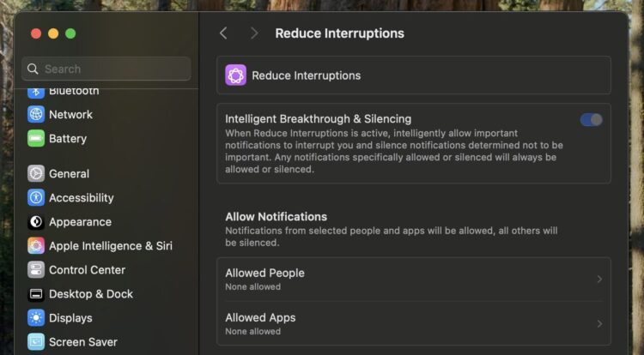The width and height of the screenshot is (644, 355).
Task: Click the Appearance half-circle icon
Action: (36, 222)
